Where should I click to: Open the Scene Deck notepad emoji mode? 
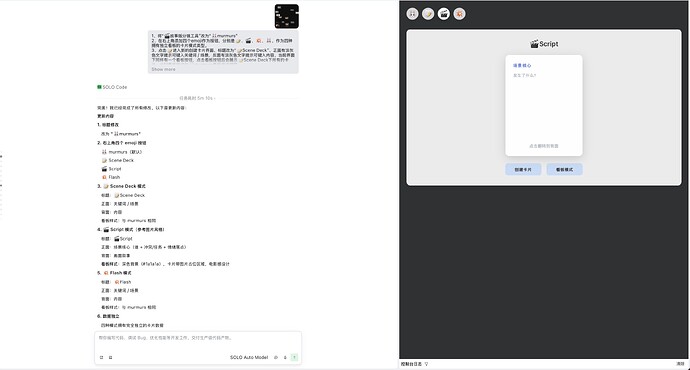pyautogui.click(x=428, y=14)
